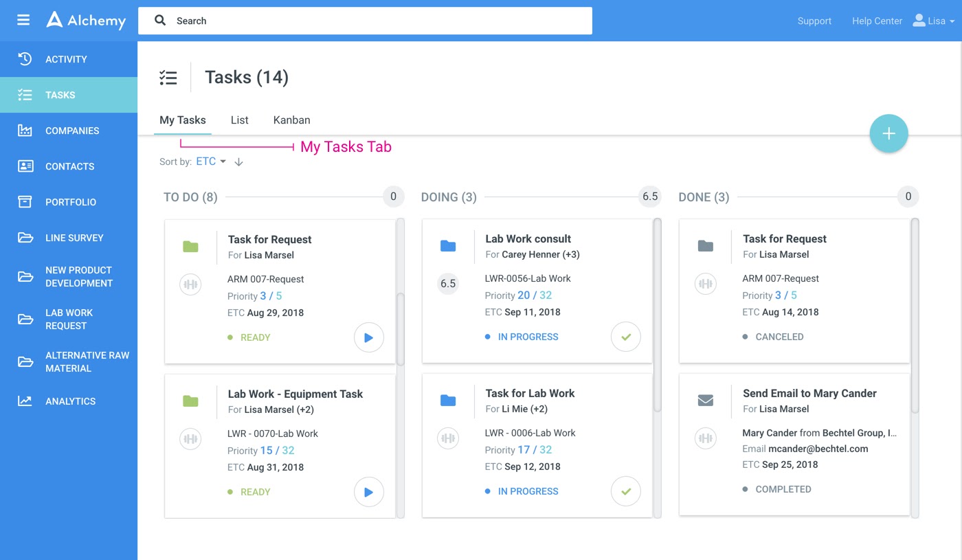Click the Alternative Raw Material folder icon
962x560 pixels.
pos(25,361)
